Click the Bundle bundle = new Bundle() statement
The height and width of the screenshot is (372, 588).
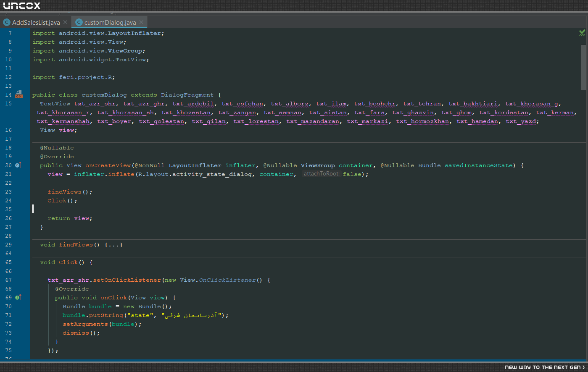[117, 307]
